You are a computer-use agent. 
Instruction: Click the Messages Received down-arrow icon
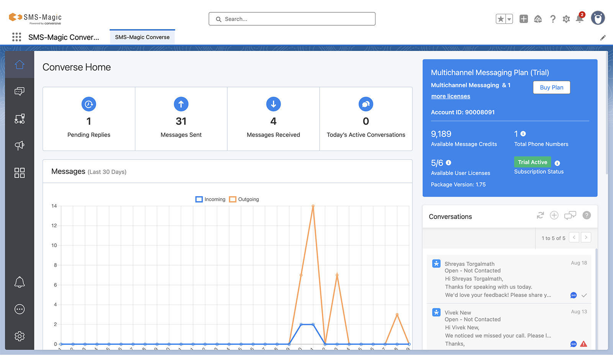pyautogui.click(x=274, y=104)
